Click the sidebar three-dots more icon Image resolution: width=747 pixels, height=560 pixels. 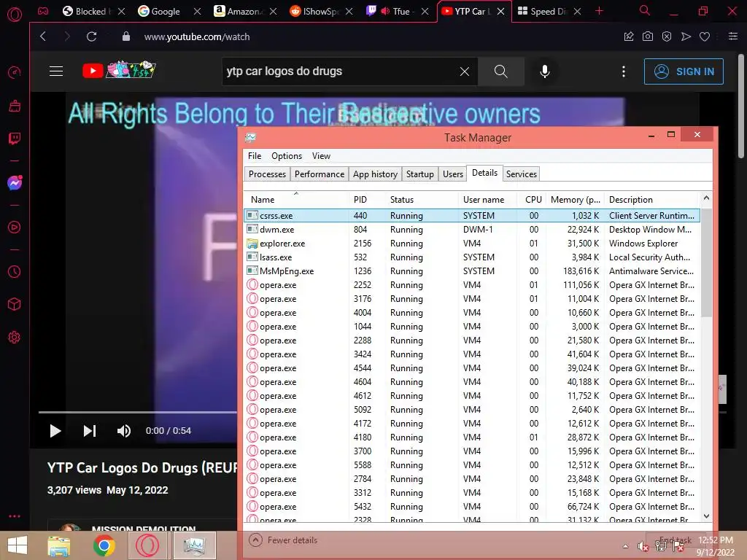[15, 516]
